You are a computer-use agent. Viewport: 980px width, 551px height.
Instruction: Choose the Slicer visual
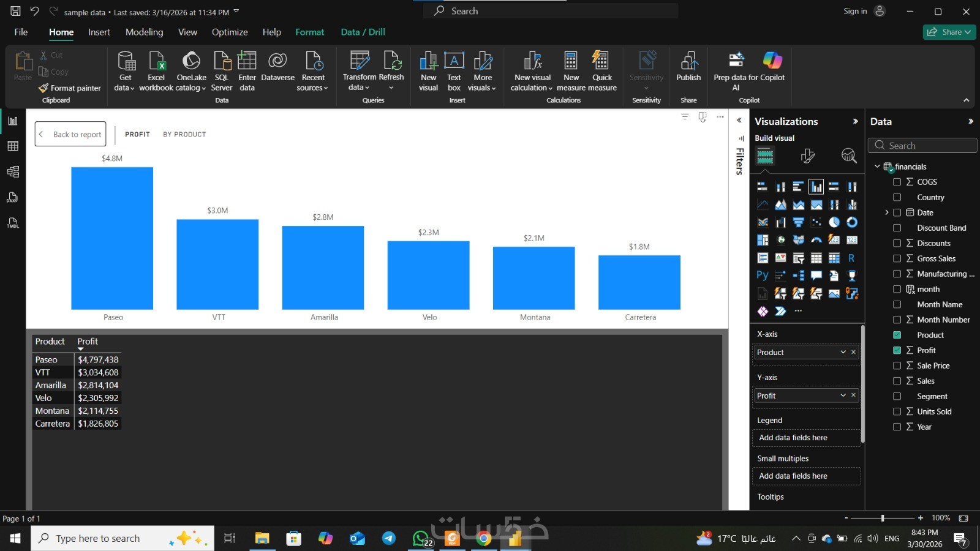798,258
